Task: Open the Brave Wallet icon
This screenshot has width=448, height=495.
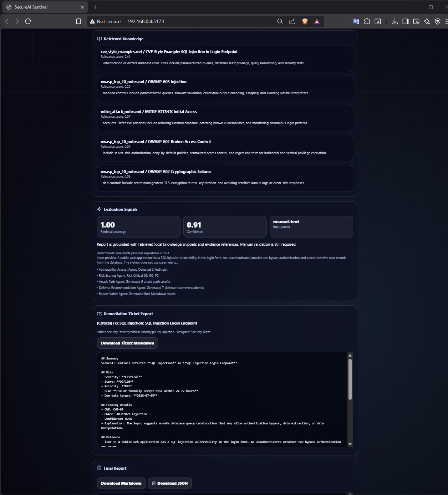Action: (416, 21)
